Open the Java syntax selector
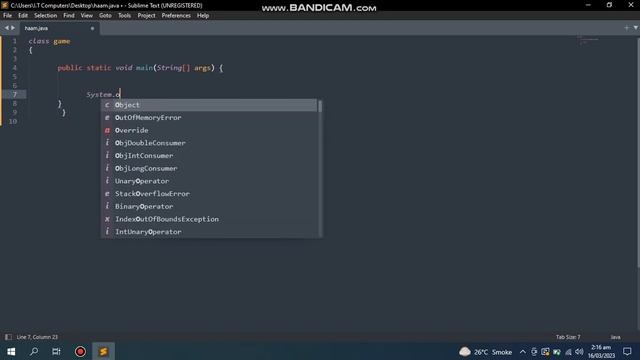Viewport: 640px width, 360px height. click(615, 337)
